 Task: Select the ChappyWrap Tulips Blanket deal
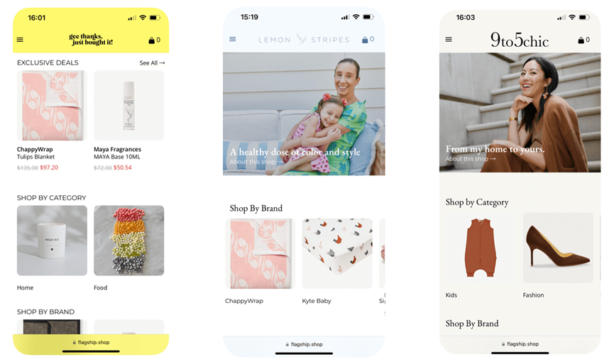[52, 105]
